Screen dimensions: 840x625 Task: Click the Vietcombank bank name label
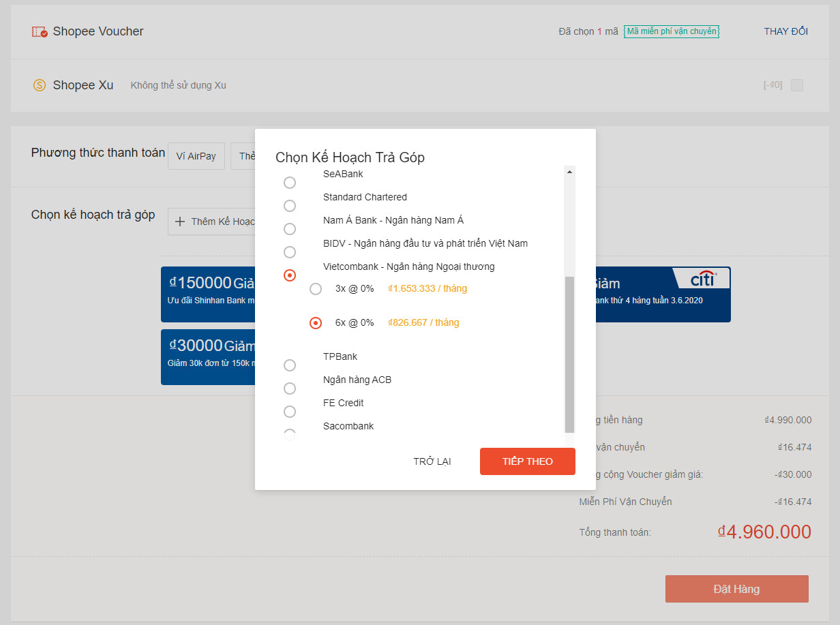pos(409,266)
